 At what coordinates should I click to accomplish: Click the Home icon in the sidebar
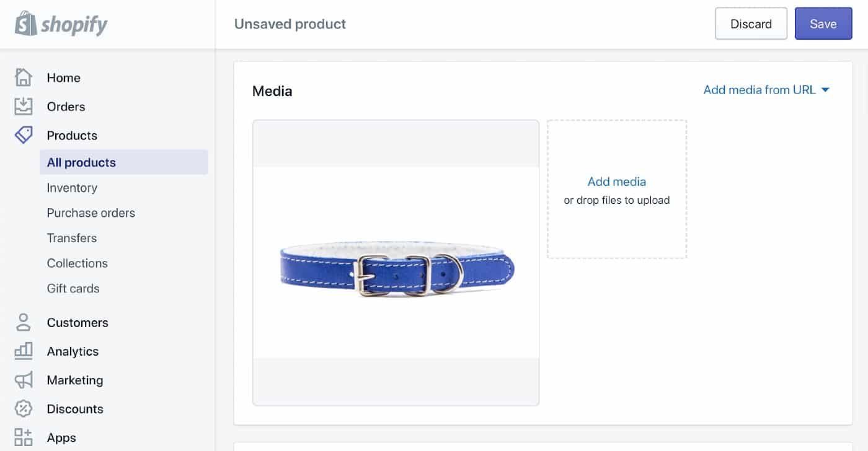[23, 77]
